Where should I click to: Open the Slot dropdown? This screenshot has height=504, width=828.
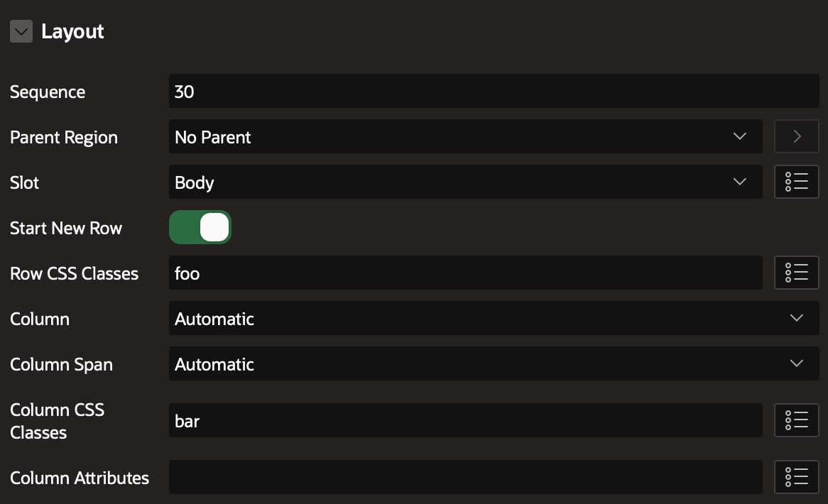465,182
